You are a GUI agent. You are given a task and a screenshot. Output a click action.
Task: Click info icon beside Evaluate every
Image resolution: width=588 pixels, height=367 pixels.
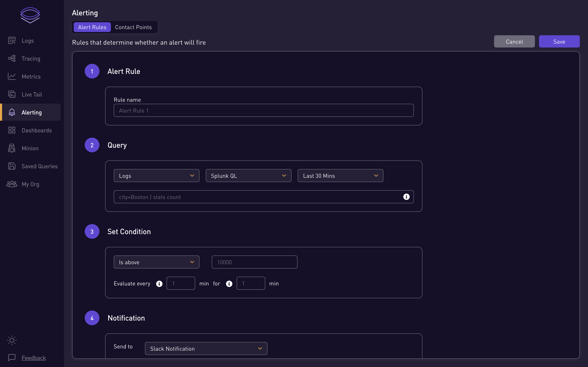coord(159,283)
